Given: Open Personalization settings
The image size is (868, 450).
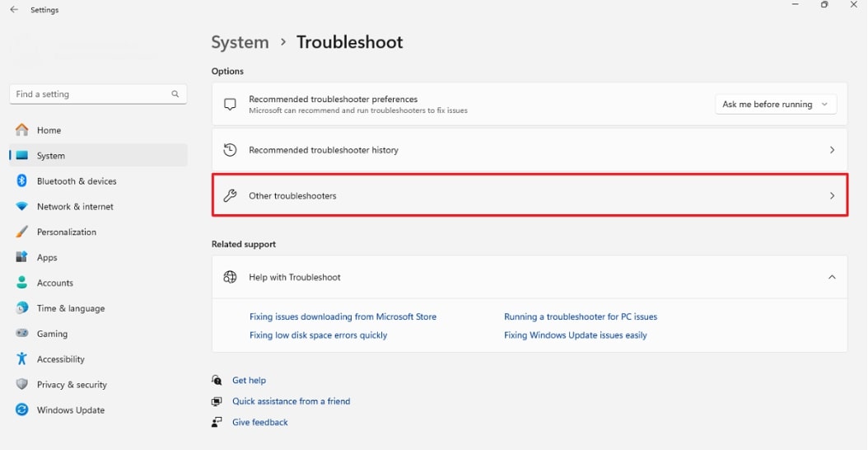Looking at the screenshot, I should click(98, 232).
